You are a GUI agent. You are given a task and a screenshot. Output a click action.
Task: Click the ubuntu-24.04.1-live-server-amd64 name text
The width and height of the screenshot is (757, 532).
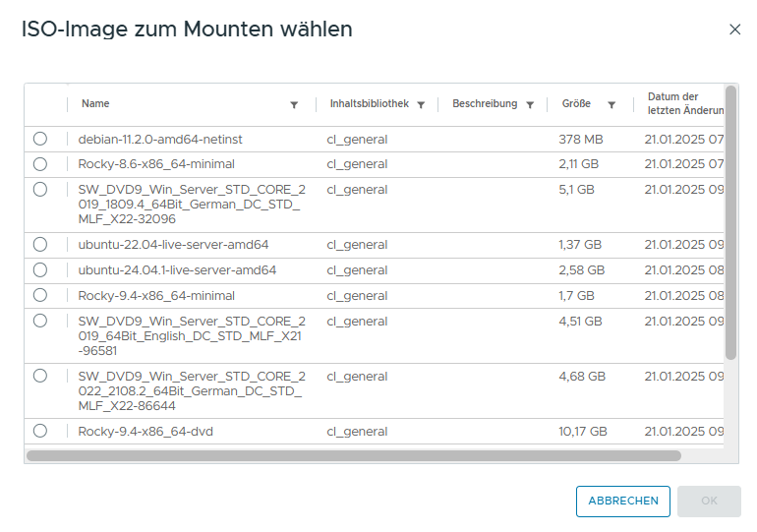(x=177, y=270)
